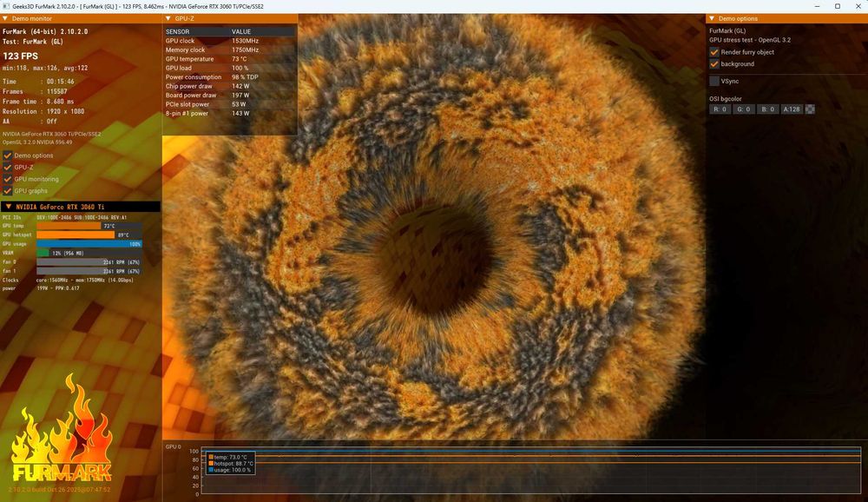This screenshot has width=868, height=502.
Task: Click the B: 0 color field
Action: click(x=767, y=109)
